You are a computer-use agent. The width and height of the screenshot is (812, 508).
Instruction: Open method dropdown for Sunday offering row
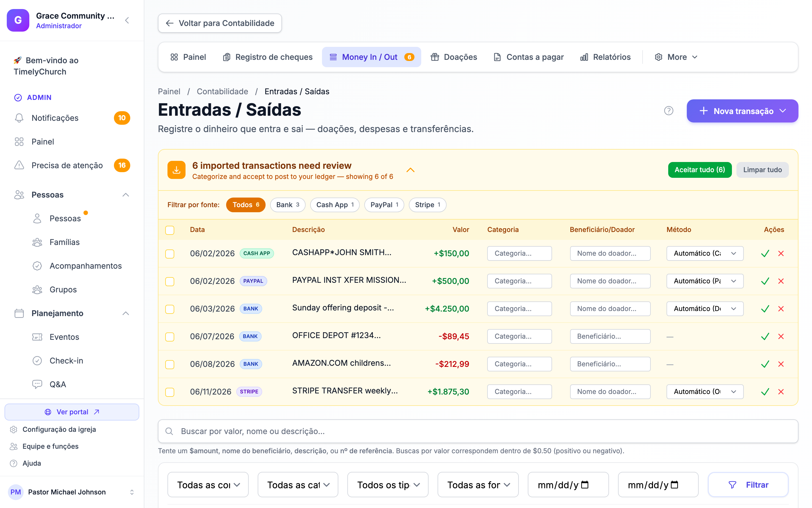click(705, 308)
